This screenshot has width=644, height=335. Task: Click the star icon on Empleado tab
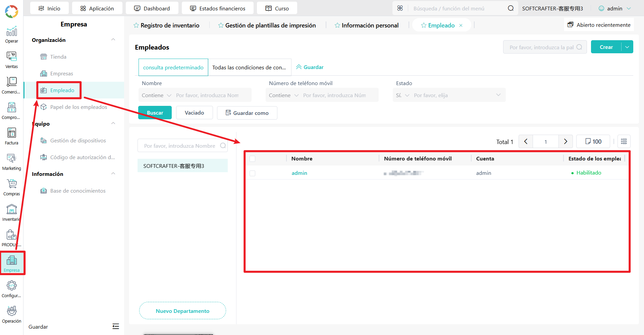click(x=424, y=25)
